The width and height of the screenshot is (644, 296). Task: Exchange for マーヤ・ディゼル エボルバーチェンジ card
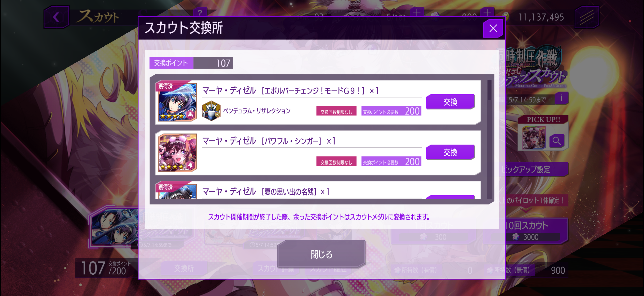tap(450, 101)
